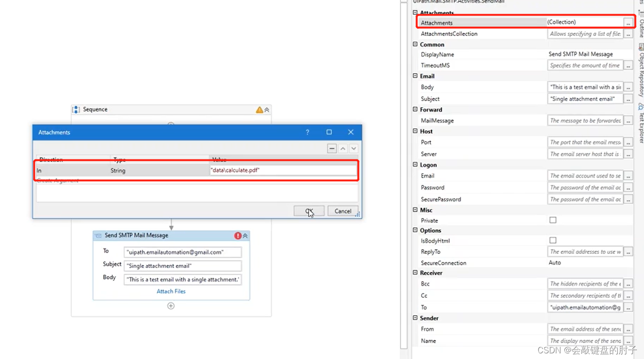This screenshot has height=359, width=644.
Task: Select the String type cell in the argument row
Action: (x=159, y=170)
